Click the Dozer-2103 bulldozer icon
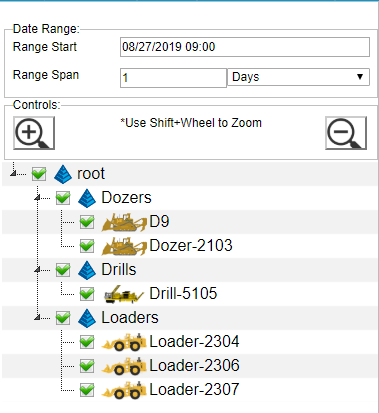379x413 pixels. [124, 247]
